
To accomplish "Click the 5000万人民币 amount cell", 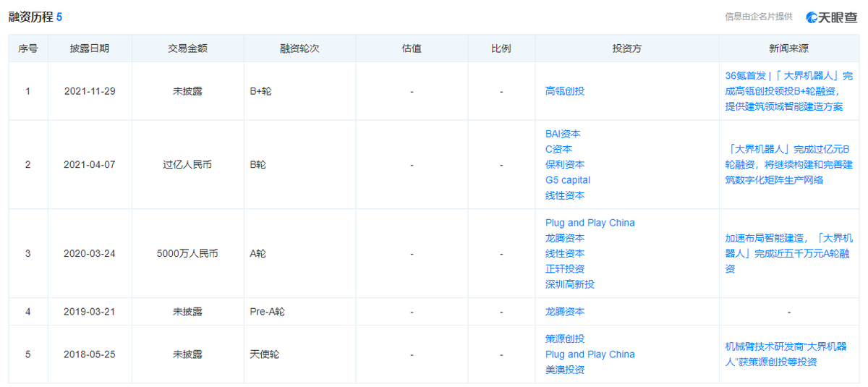I will point(187,254).
